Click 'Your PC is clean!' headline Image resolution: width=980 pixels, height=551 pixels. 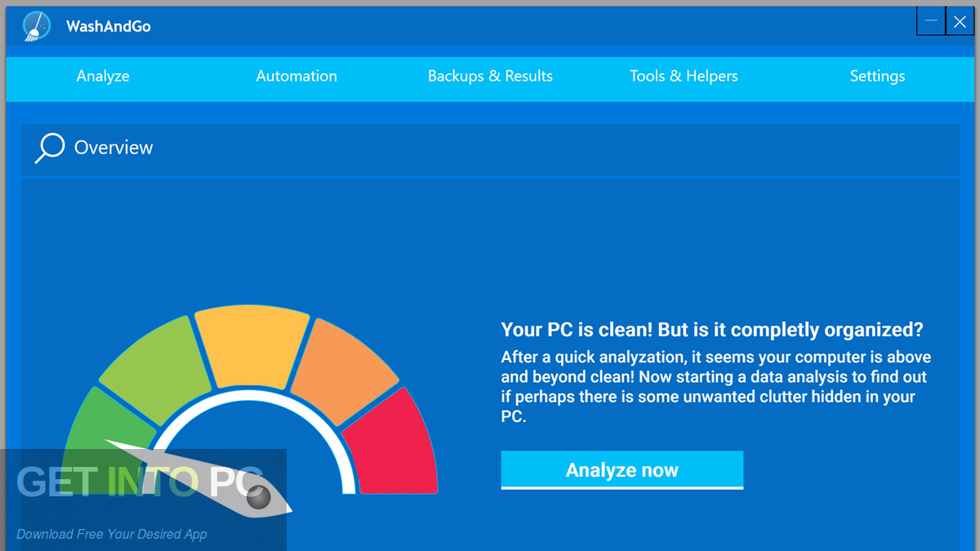[x=712, y=330]
